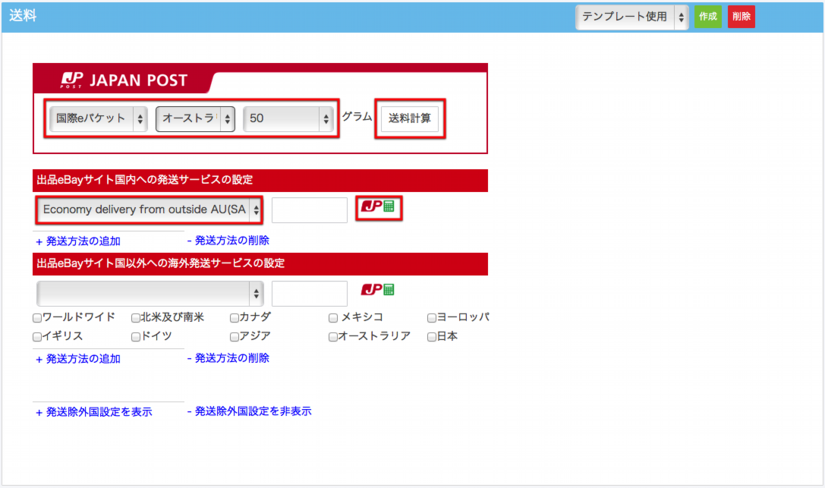Open the テンプレート使用 dropdown
This screenshot has width=825, height=488.
click(x=632, y=16)
